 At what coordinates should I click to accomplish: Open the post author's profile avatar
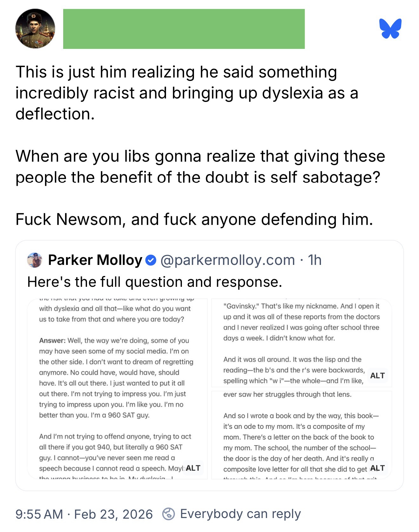point(35,29)
